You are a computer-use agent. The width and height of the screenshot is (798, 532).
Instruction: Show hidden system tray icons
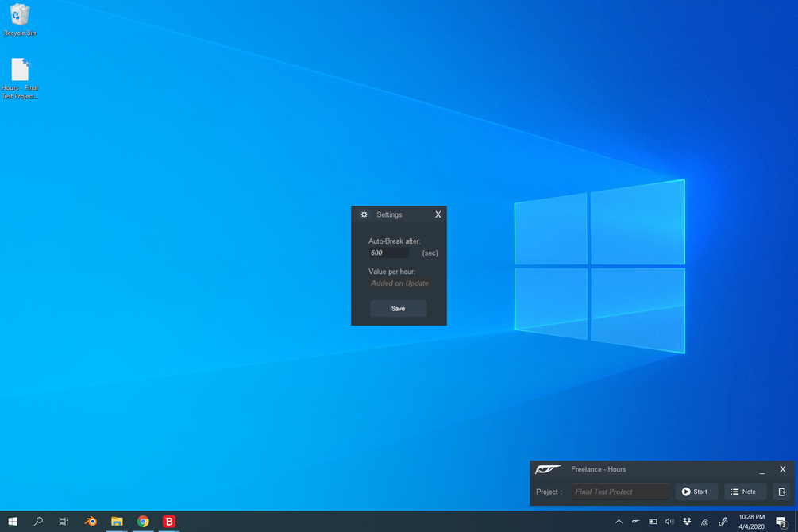click(x=619, y=522)
